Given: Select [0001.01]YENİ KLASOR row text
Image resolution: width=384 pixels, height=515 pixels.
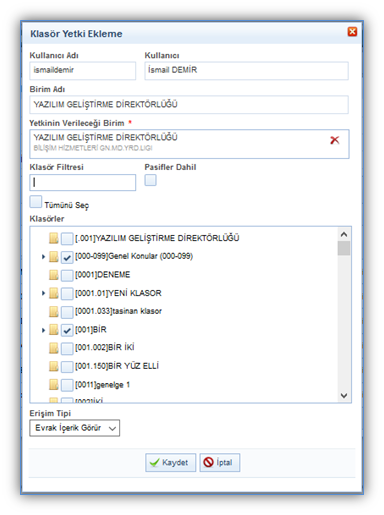Looking at the screenshot, I should (x=118, y=293).
